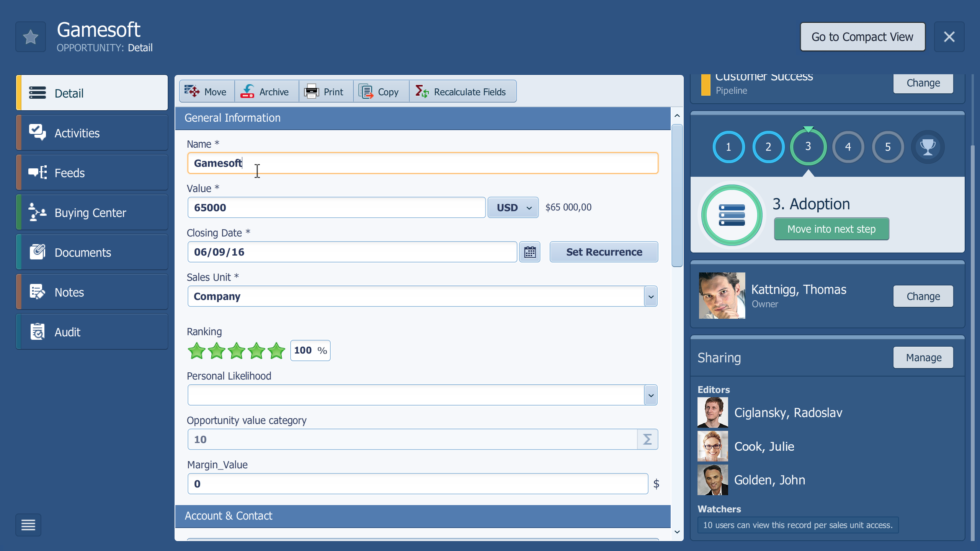The image size is (980, 551).
Task: Open the Print function
Action: tap(312, 91)
